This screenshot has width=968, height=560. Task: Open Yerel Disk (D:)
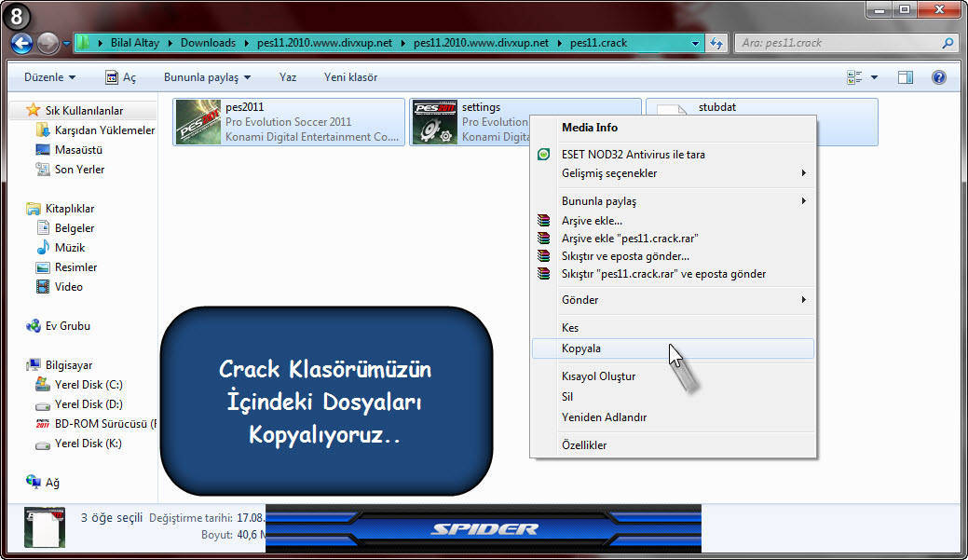79,404
